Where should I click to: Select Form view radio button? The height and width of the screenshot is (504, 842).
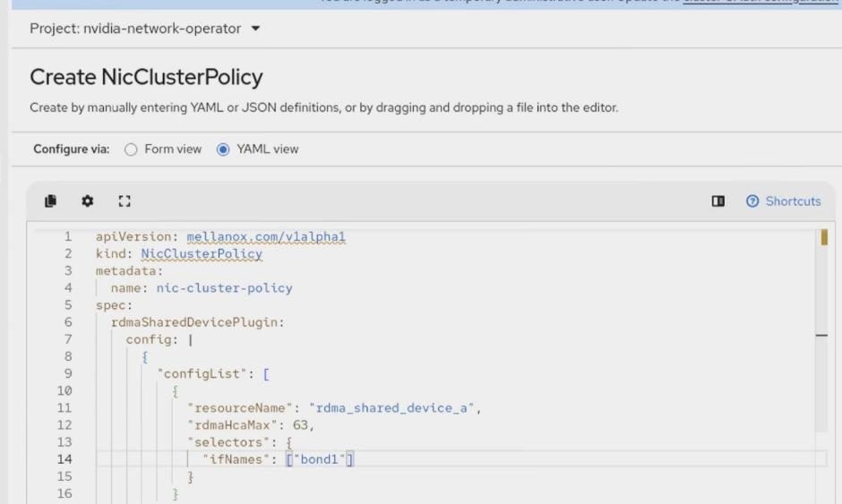click(131, 149)
